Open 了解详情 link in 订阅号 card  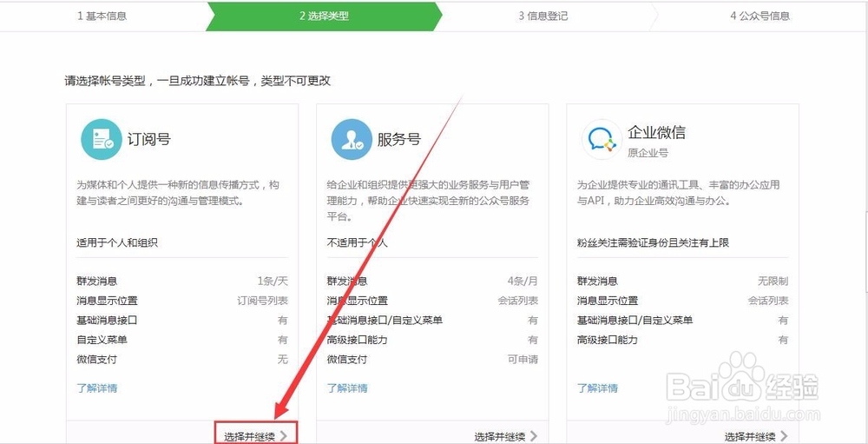click(x=97, y=388)
